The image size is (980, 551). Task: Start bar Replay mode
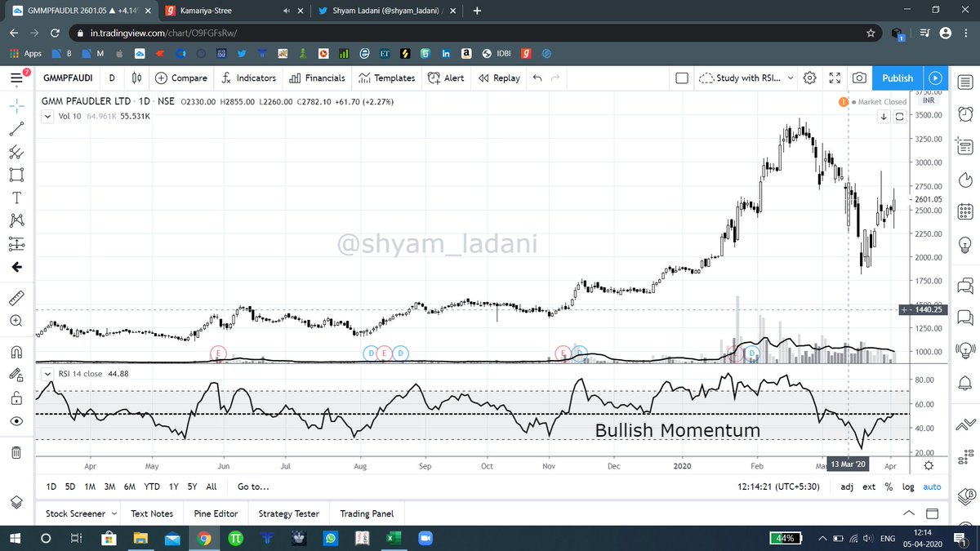[x=499, y=78]
